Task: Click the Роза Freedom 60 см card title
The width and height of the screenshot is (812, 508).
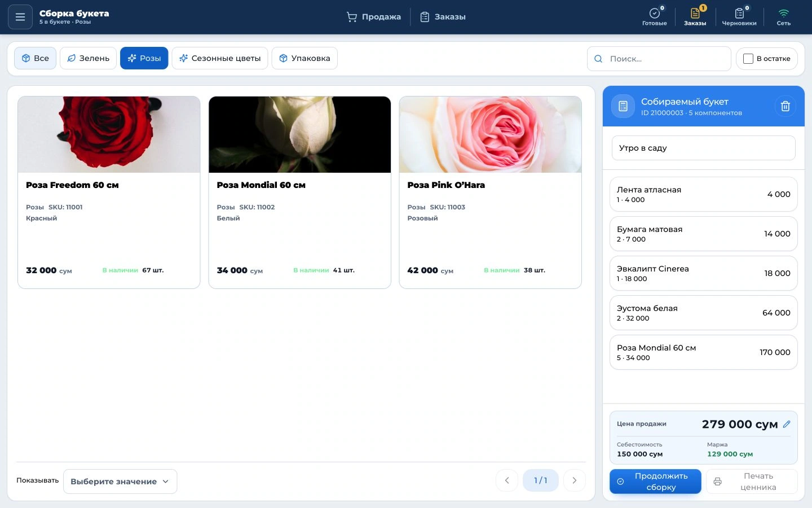Action: (72, 185)
